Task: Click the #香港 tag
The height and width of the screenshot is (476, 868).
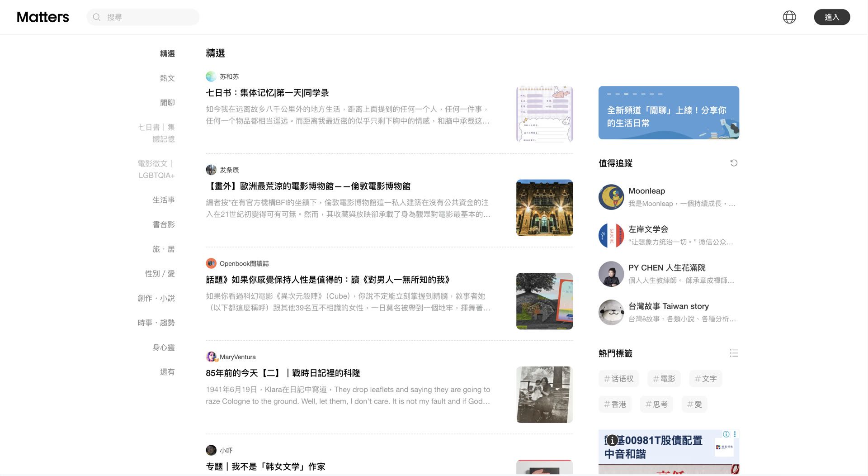Action: pos(615,404)
